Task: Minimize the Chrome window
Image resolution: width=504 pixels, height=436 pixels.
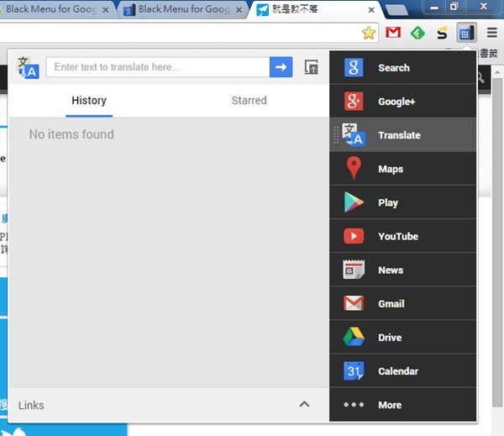Action: 434,7
